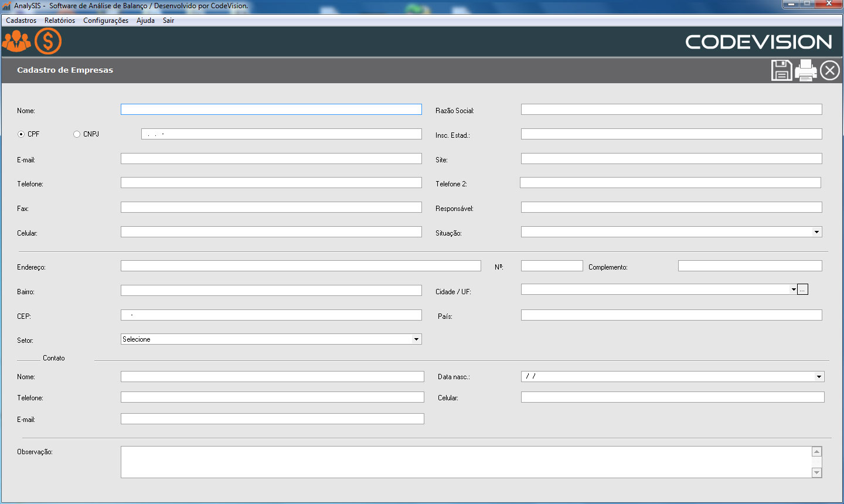
Task: Click the orange dollar sign icon
Action: [48, 42]
